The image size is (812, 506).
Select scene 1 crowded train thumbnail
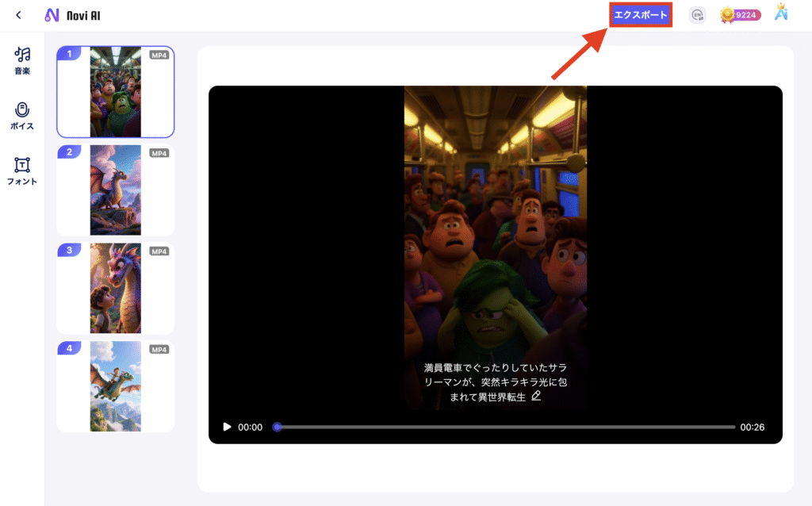tap(116, 92)
